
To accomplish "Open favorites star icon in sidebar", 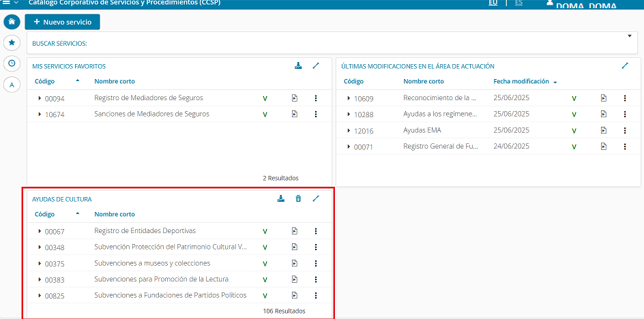I will 12,42.
